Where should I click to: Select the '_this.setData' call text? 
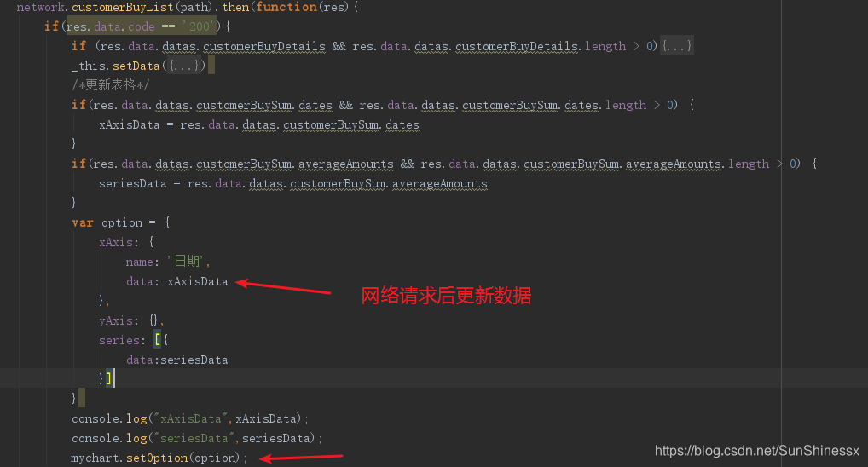[x=116, y=66]
